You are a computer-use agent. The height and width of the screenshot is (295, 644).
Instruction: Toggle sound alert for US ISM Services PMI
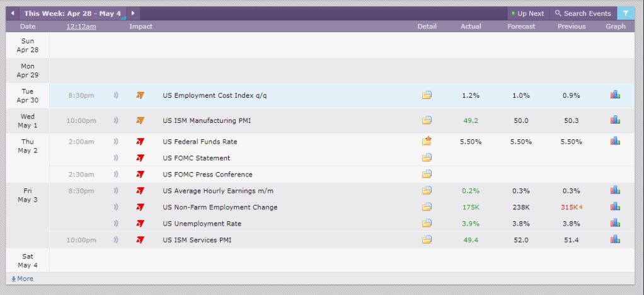click(x=116, y=240)
